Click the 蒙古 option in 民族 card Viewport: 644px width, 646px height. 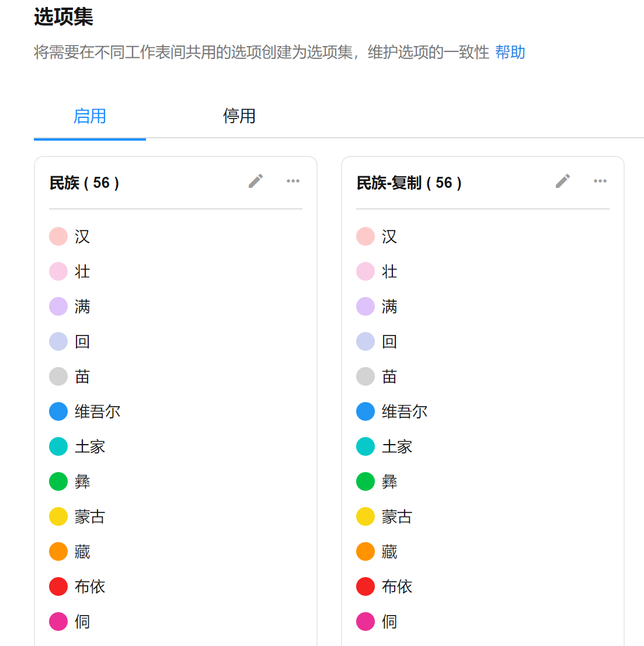90,516
